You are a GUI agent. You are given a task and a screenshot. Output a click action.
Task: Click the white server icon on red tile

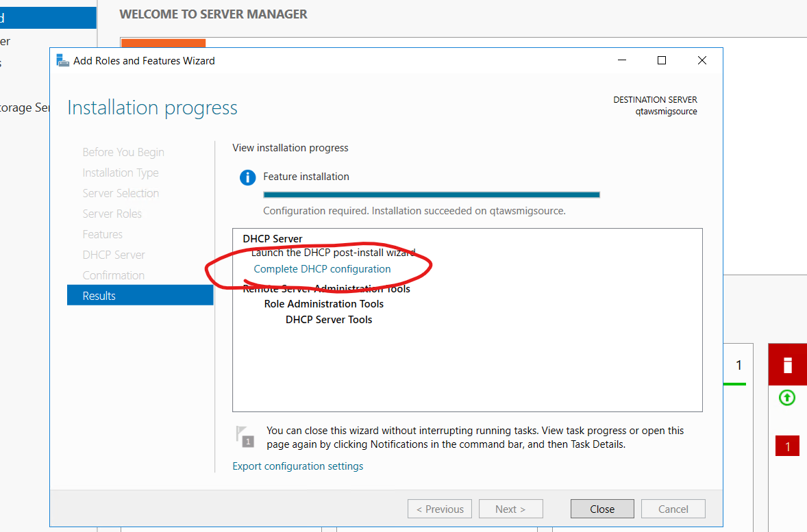[787, 365]
